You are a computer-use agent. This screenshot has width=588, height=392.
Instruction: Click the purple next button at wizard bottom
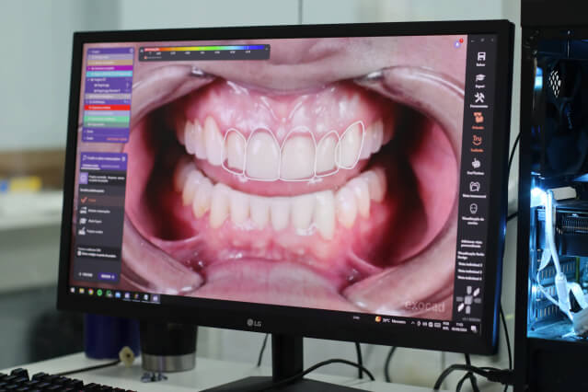108,274
